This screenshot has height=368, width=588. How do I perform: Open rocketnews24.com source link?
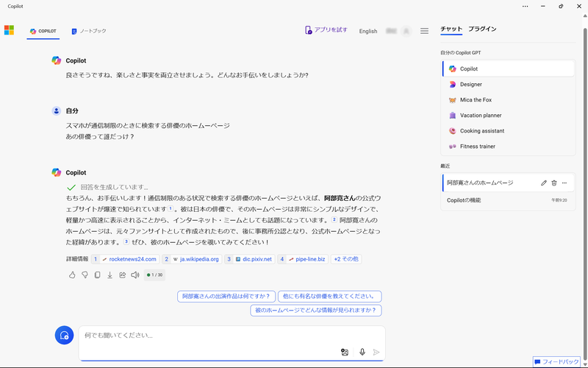[x=125, y=259]
